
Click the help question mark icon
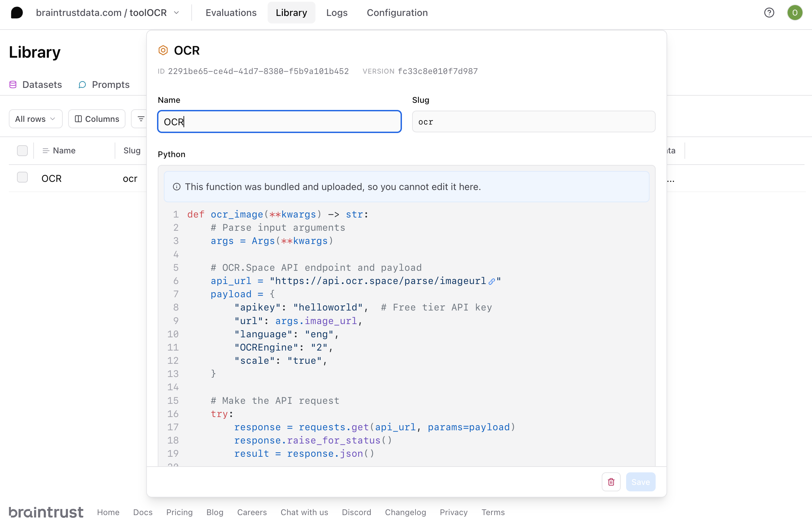click(769, 13)
